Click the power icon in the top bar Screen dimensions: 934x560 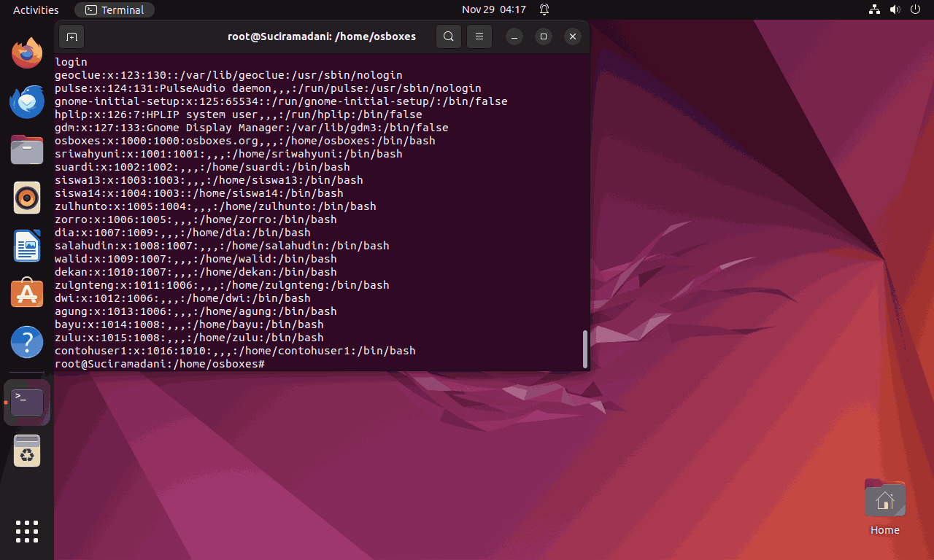point(916,9)
